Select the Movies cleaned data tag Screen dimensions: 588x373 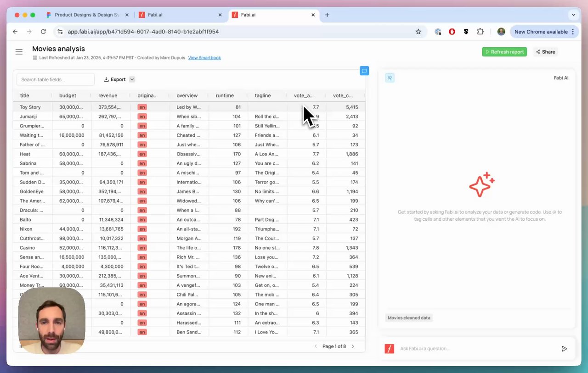click(409, 317)
